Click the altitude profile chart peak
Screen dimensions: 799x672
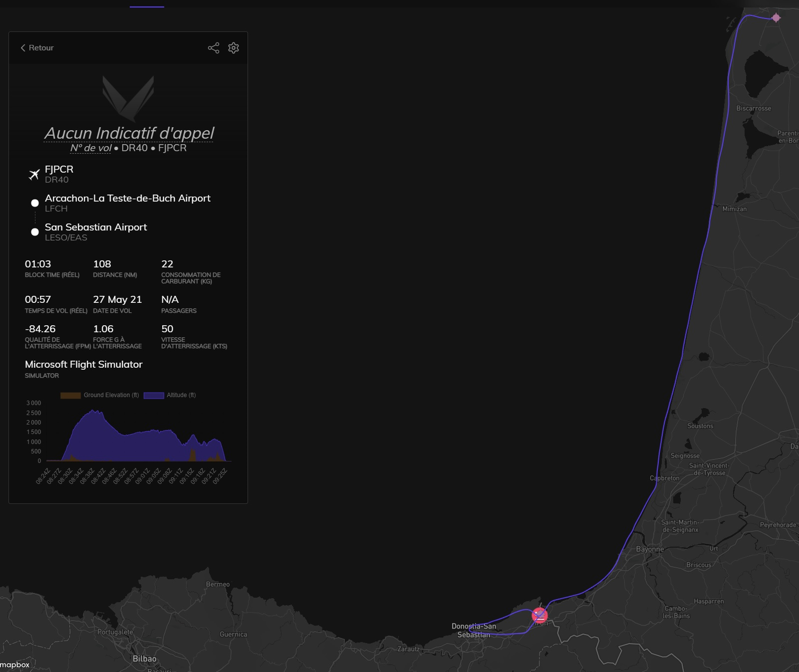pyautogui.click(x=93, y=411)
